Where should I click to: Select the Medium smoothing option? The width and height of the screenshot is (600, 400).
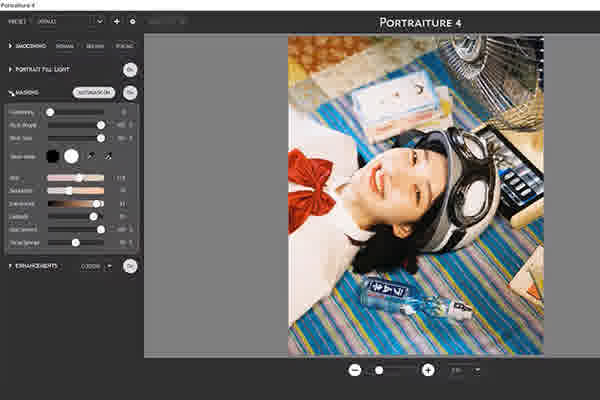point(95,46)
